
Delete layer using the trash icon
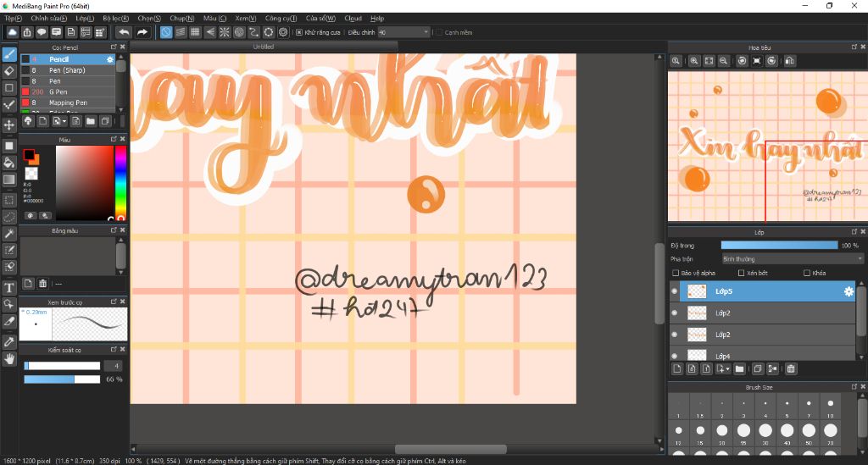pyautogui.click(x=791, y=368)
